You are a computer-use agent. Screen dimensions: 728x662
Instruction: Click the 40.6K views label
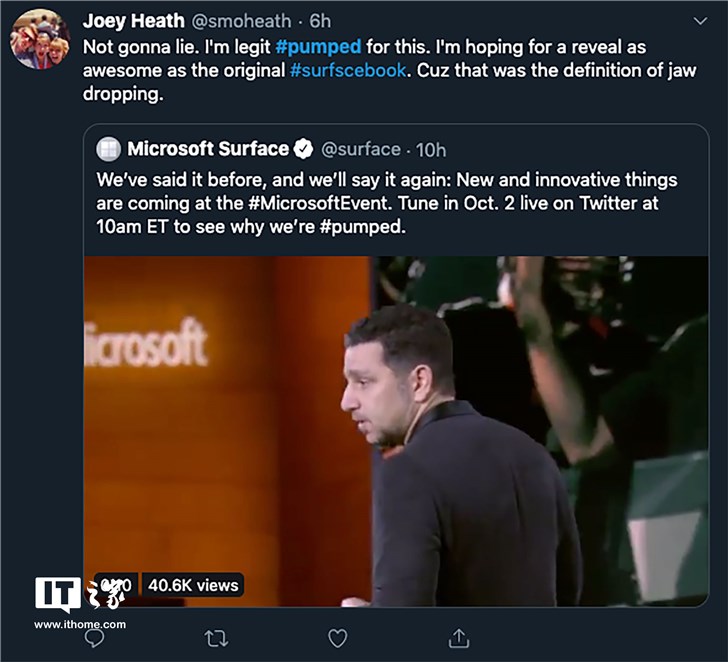194,585
